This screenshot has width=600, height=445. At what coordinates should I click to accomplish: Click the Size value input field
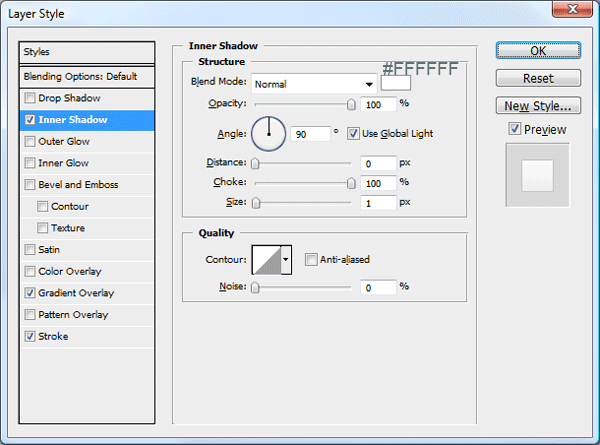pos(378,203)
